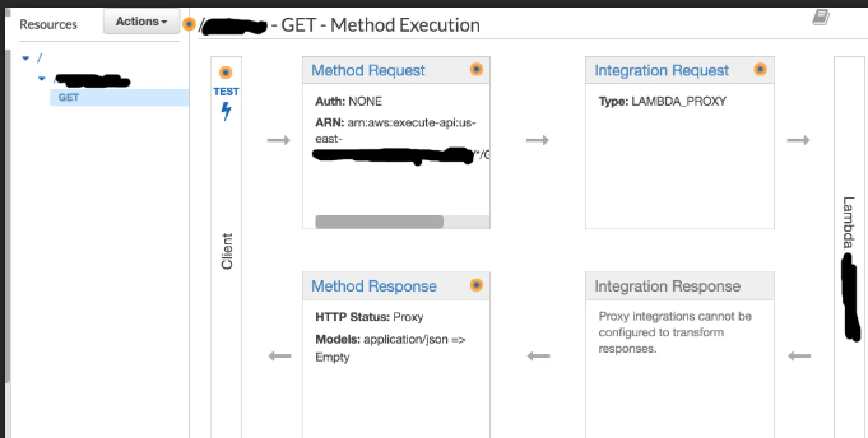868x438 pixels.
Task: Click the orange dot above TEST
Action: 226,73
